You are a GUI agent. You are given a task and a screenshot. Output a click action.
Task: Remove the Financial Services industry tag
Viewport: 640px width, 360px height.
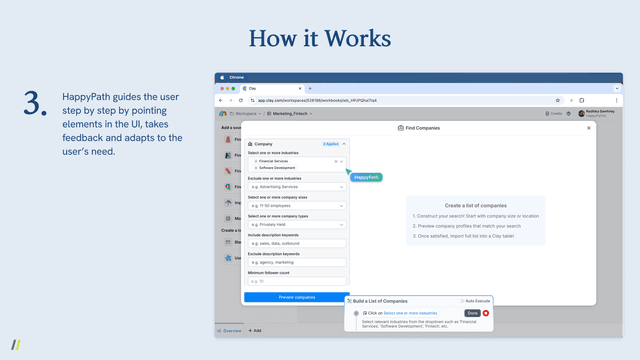256,161
